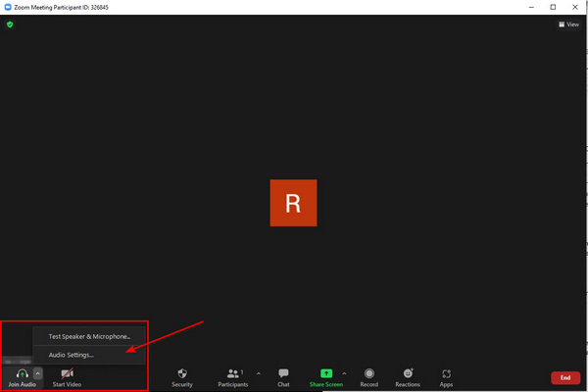Screen dimensions: 588x392
Task: Expand the caret beside Participants
Action: [x=259, y=373]
